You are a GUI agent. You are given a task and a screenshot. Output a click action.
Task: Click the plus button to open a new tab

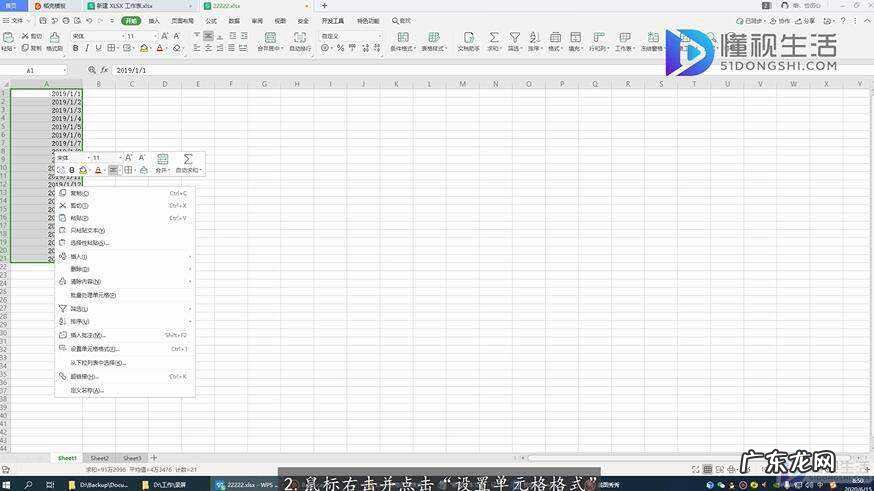[324, 6]
